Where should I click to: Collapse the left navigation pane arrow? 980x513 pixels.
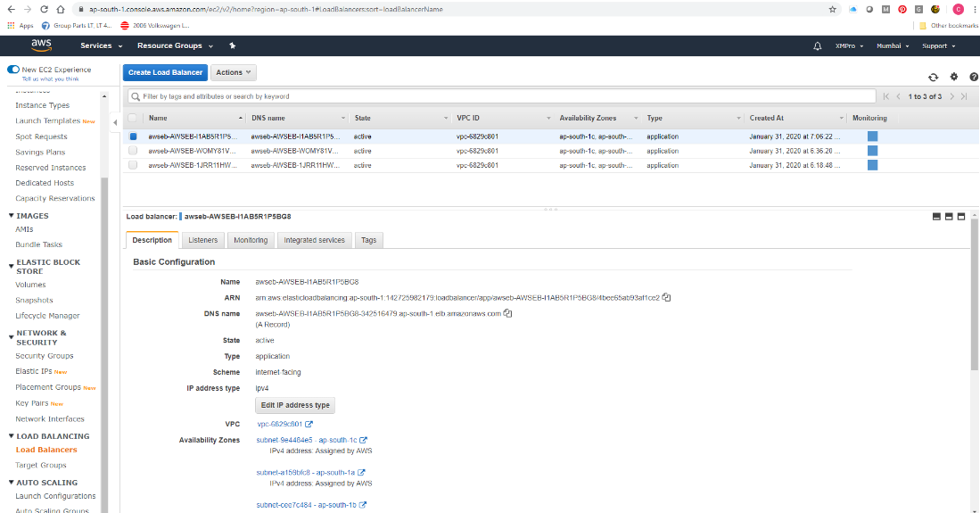click(115, 122)
